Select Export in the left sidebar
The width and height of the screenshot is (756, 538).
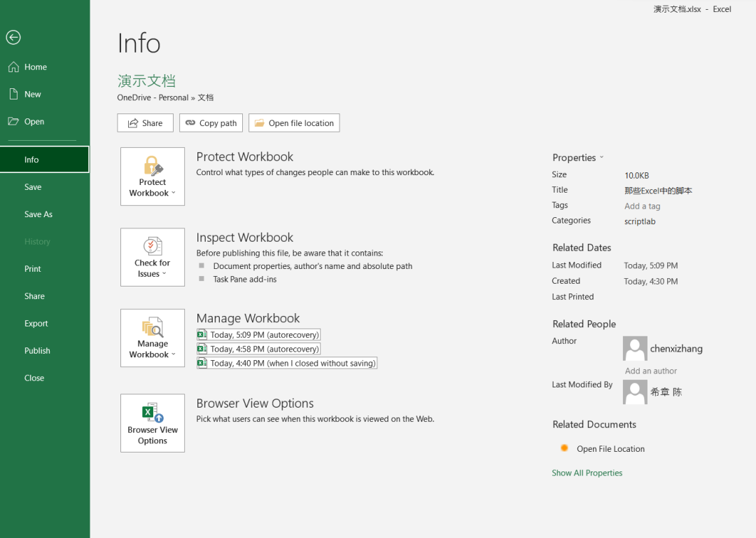tap(36, 324)
